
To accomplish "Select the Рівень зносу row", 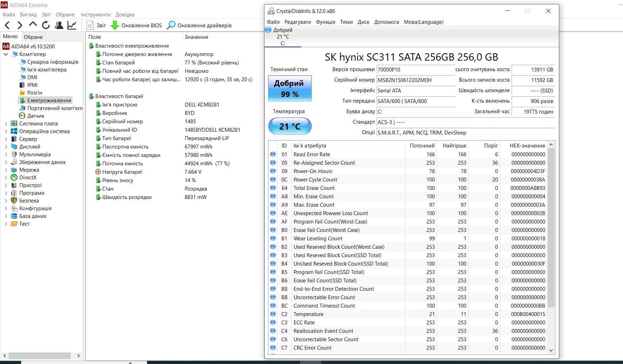I will (x=174, y=180).
